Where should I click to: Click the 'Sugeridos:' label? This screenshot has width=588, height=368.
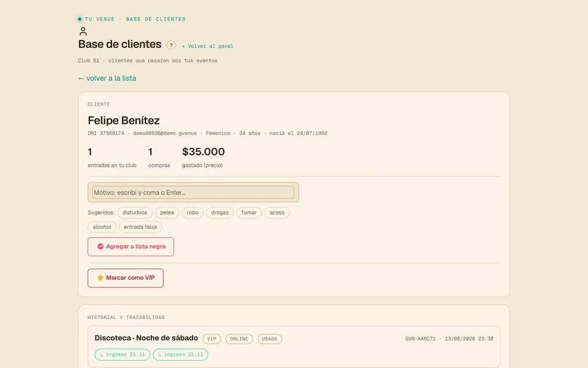pos(101,213)
